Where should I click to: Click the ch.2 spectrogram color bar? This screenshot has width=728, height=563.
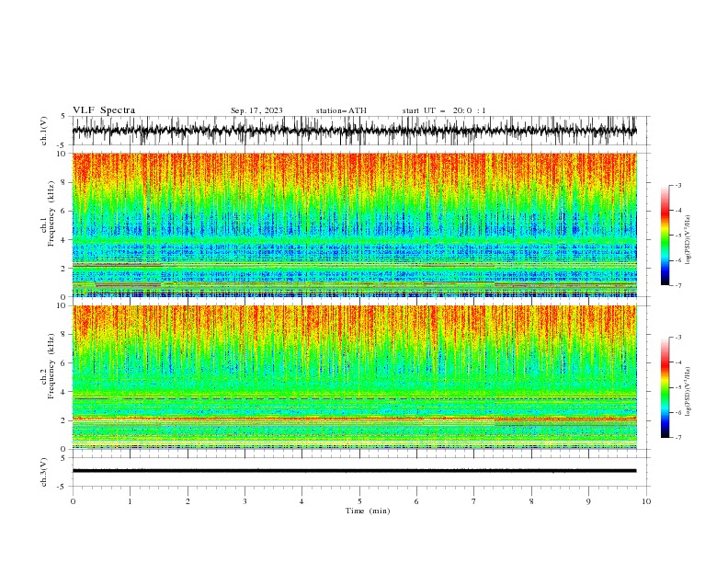coord(665,387)
